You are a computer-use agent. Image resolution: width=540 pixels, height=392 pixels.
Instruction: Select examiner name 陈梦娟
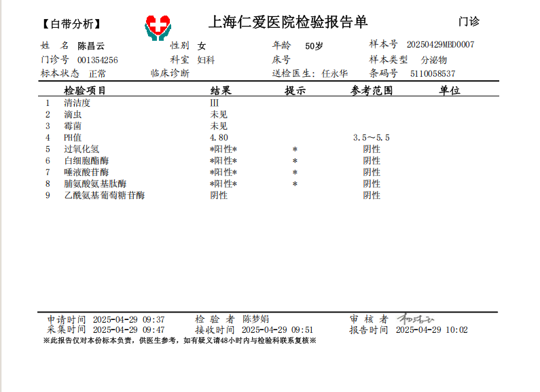point(255,319)
